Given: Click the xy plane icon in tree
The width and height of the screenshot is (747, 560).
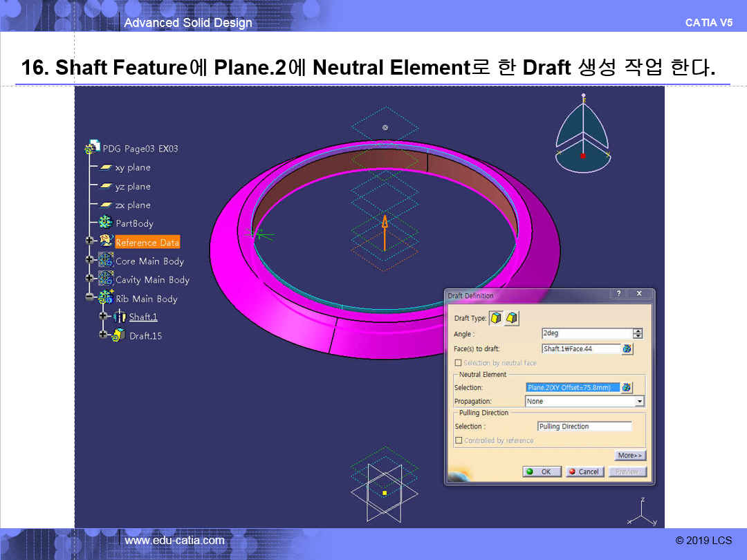Looking at the screenshot, I should click(x=106, y=167).
